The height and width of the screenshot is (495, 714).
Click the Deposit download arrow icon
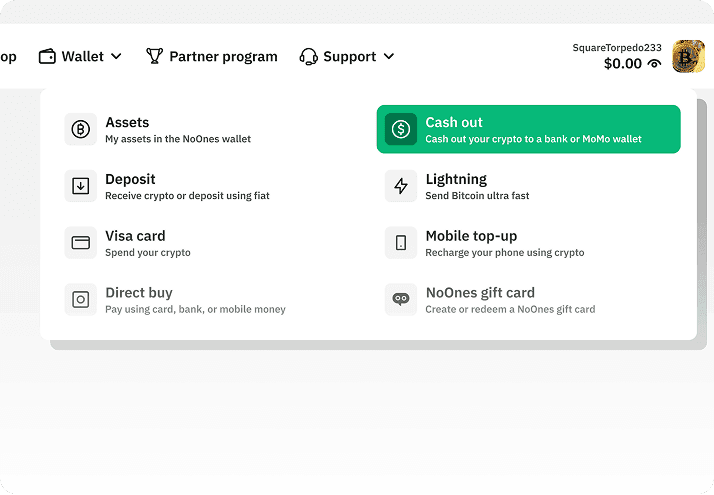click(81, 186)
